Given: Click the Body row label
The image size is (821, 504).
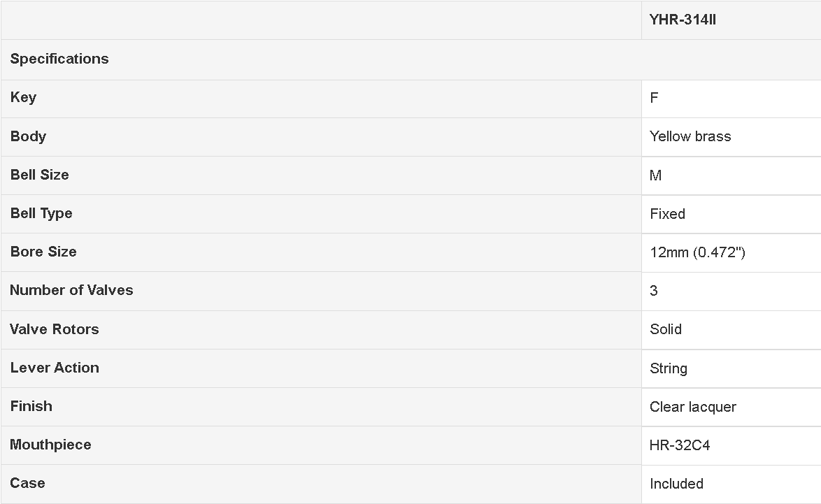Looking at the screenshot, I should pyautogui.click(x=28, y=136).
